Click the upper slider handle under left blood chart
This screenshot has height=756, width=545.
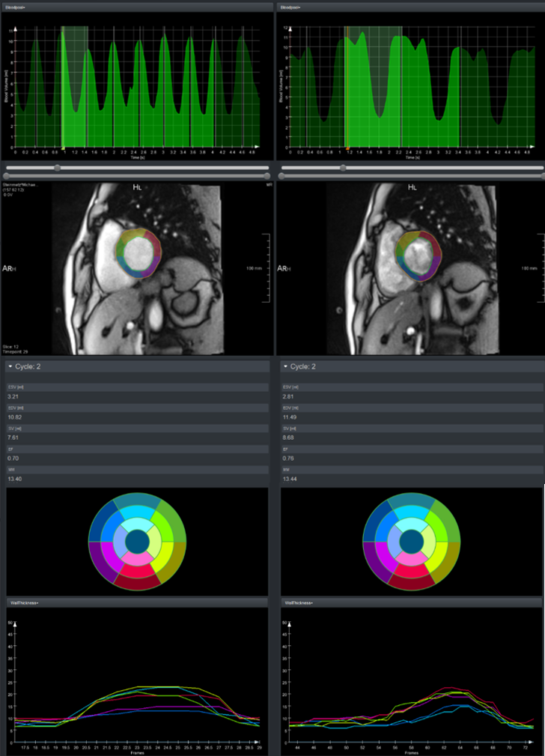(57, 168)
